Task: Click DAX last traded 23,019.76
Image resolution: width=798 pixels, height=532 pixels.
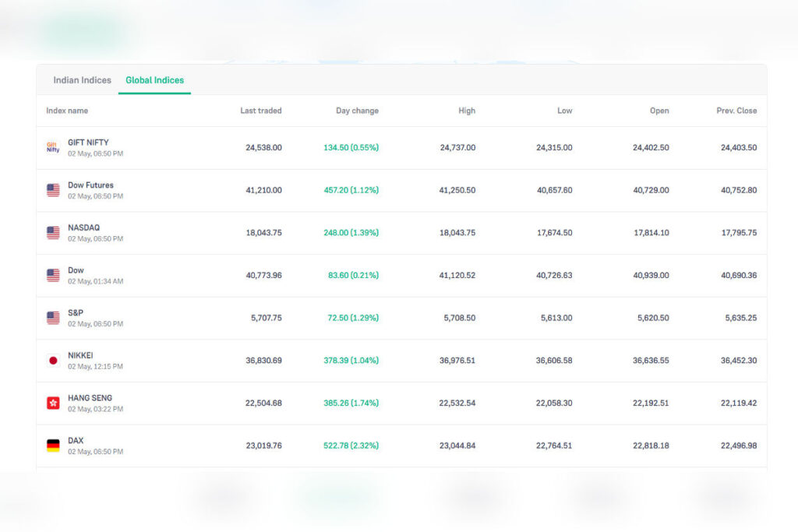Action: click(263, 446)
